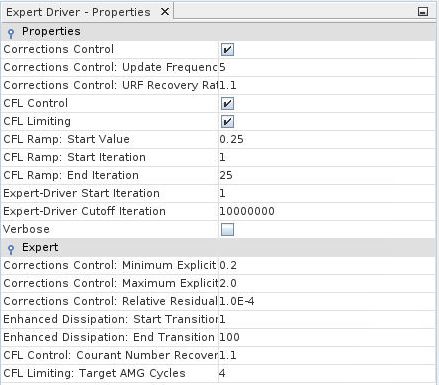The height and width of the screenshot is (385, 439).
Task: Edit Courant Number Recovery value
Action: (x=327, y=356)
